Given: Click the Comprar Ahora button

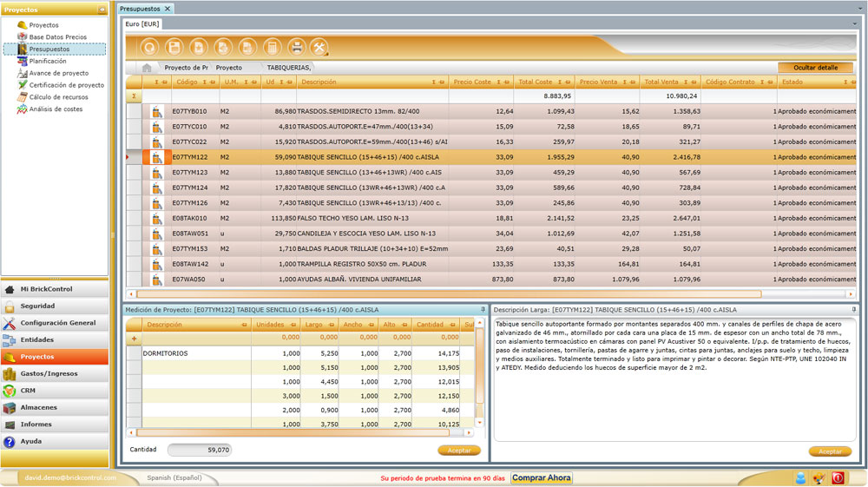Looking at the screenshot, I should pyautogui.click(x=542, y=477).
